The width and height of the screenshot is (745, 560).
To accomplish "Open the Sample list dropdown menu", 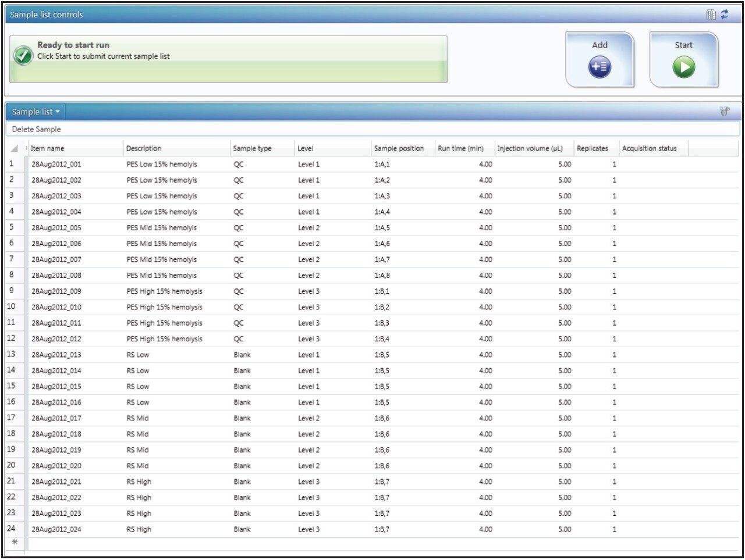I will [36, 112].
